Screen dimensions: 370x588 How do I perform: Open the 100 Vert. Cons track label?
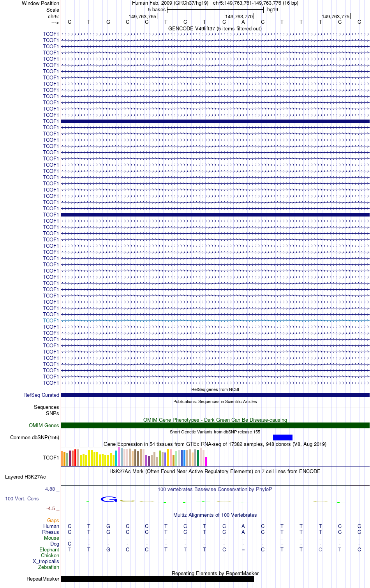pos(22,498)
